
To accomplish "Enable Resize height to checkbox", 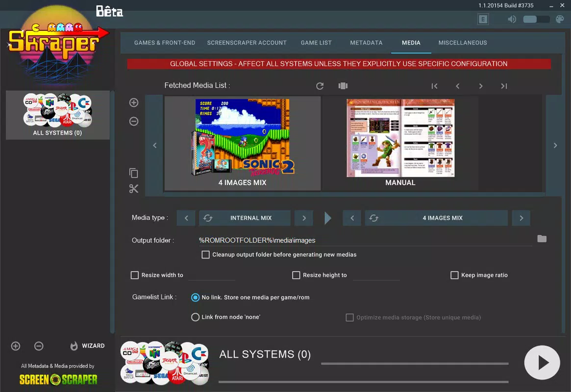I will coord(296,275).
